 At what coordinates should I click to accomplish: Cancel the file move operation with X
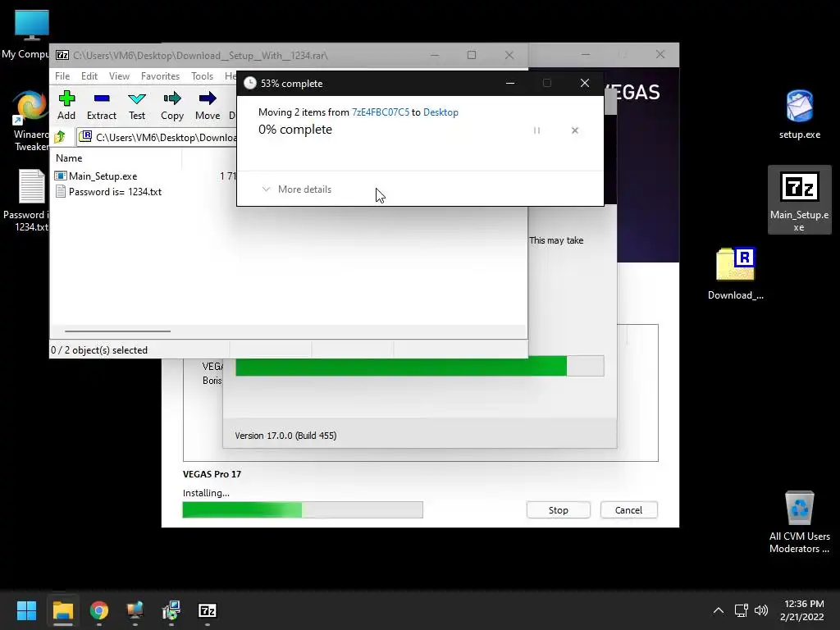[x=575, y=130]
